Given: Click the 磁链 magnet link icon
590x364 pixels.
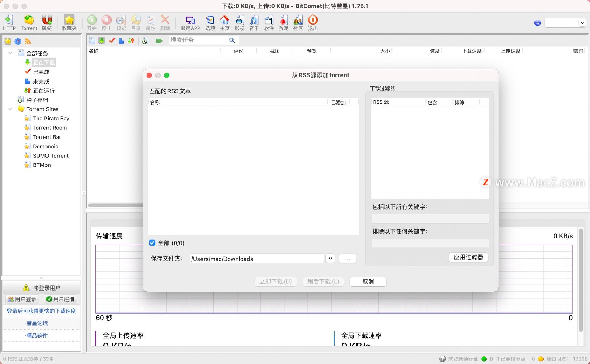Looking at the screenshot, I should 47,22.
